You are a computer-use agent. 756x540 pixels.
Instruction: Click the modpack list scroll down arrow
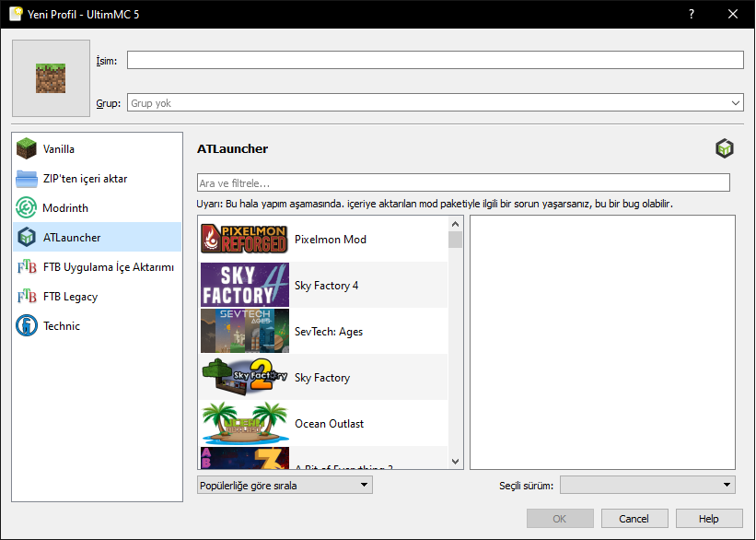tap(455, 462)
